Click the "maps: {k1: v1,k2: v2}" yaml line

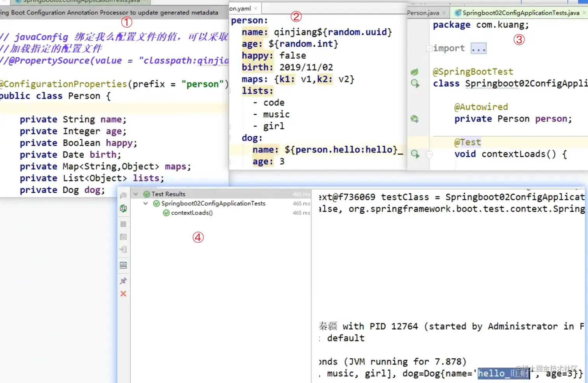(298, 79)
